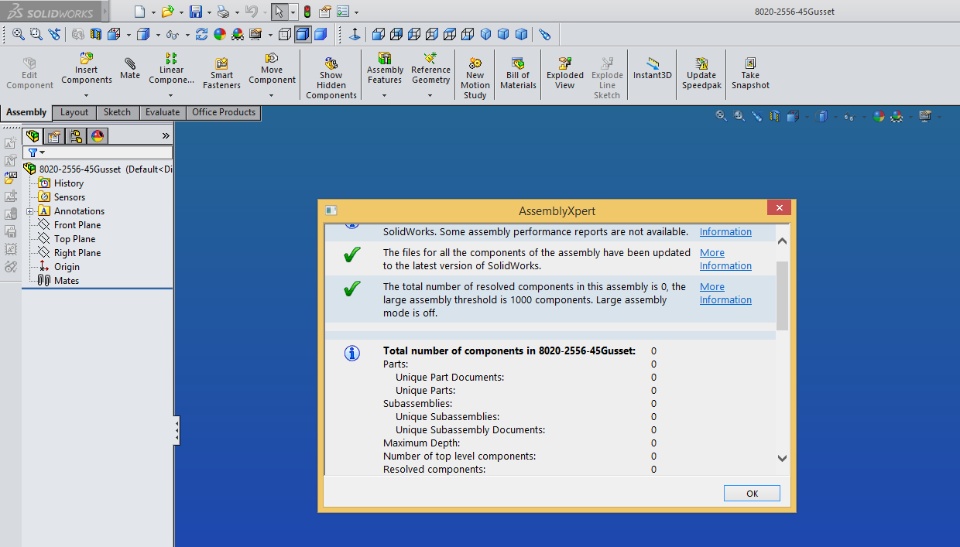Open More Information link for updated files message
Image resolution: width=960 pixels, height=547 pixels.
pos(726,259)
